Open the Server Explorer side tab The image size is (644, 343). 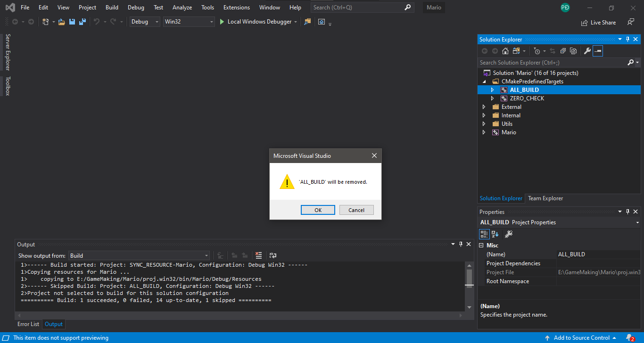(8, 52)
